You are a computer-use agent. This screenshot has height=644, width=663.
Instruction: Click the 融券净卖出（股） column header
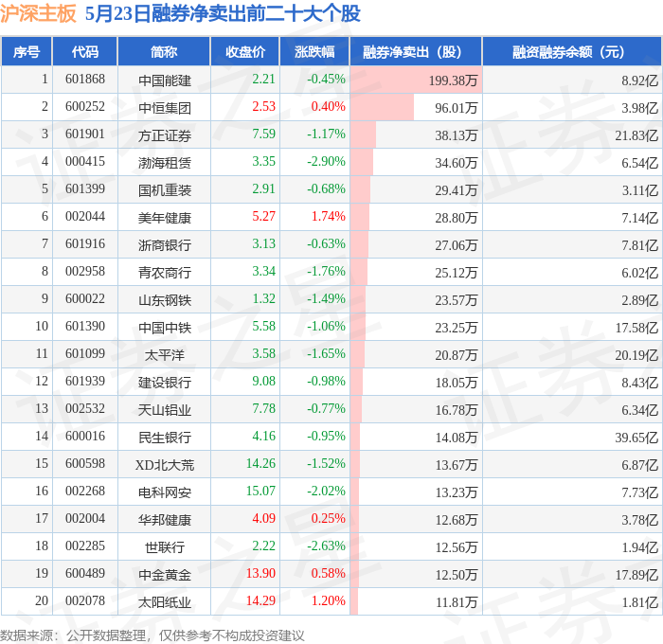click(416, 51)
